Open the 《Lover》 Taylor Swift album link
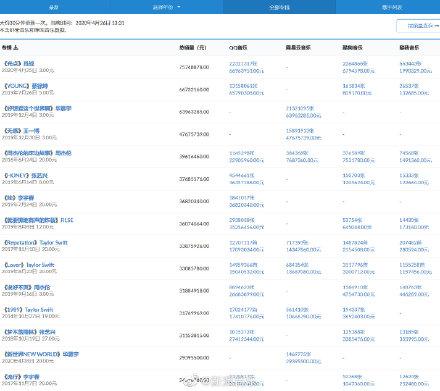 pos(29,265)
